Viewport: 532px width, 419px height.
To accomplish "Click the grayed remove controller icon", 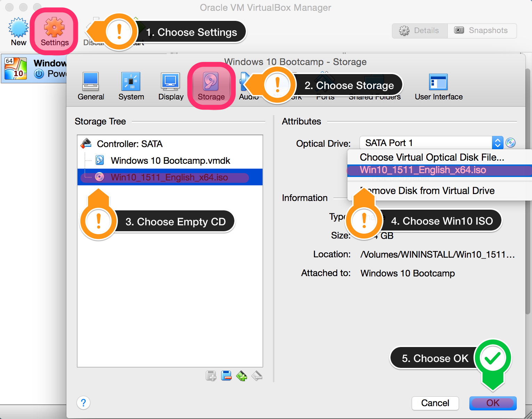I will click(257, 376).
